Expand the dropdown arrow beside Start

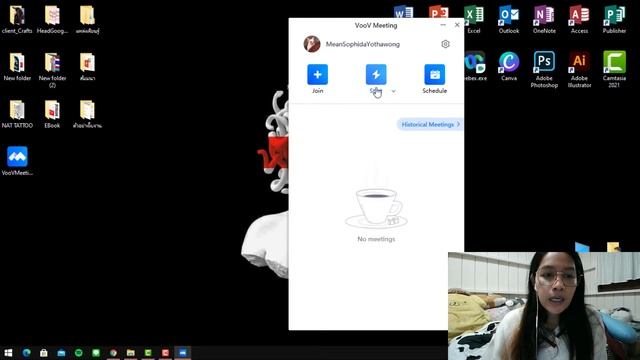[393, 91]
